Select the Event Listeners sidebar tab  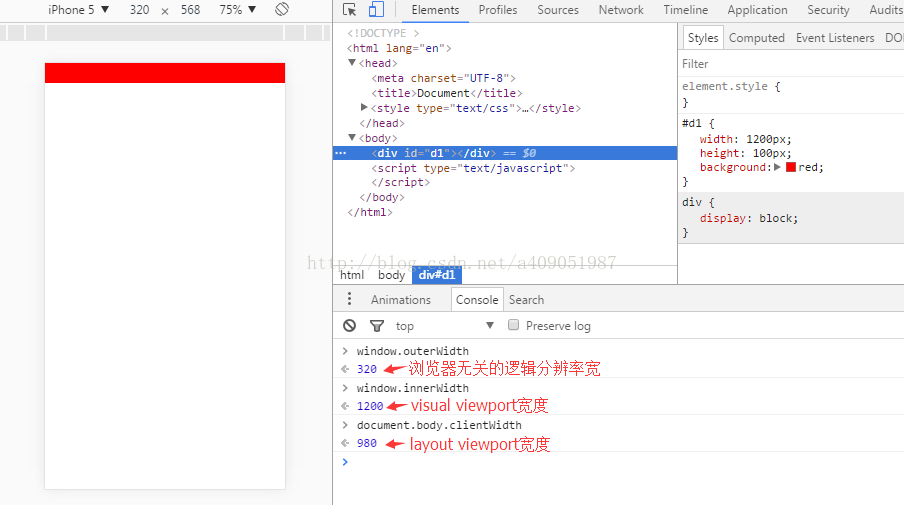pyautogui.click(x=835, y=38)
